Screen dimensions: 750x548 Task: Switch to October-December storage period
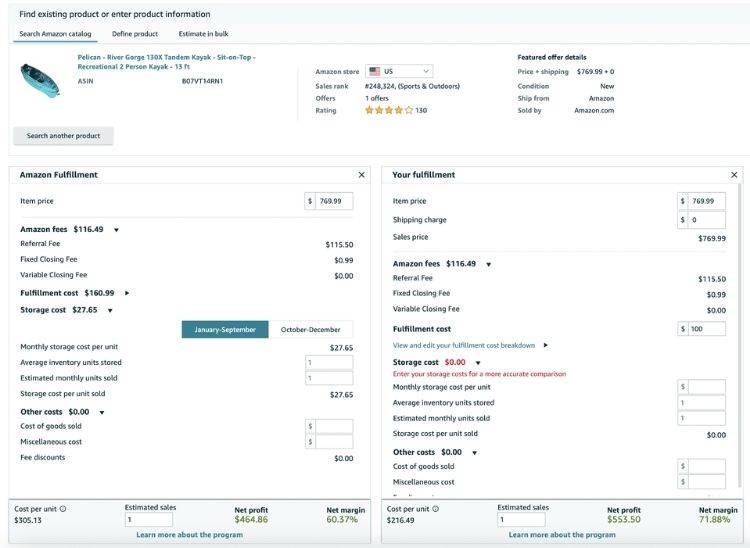click(x=310, y=330)
